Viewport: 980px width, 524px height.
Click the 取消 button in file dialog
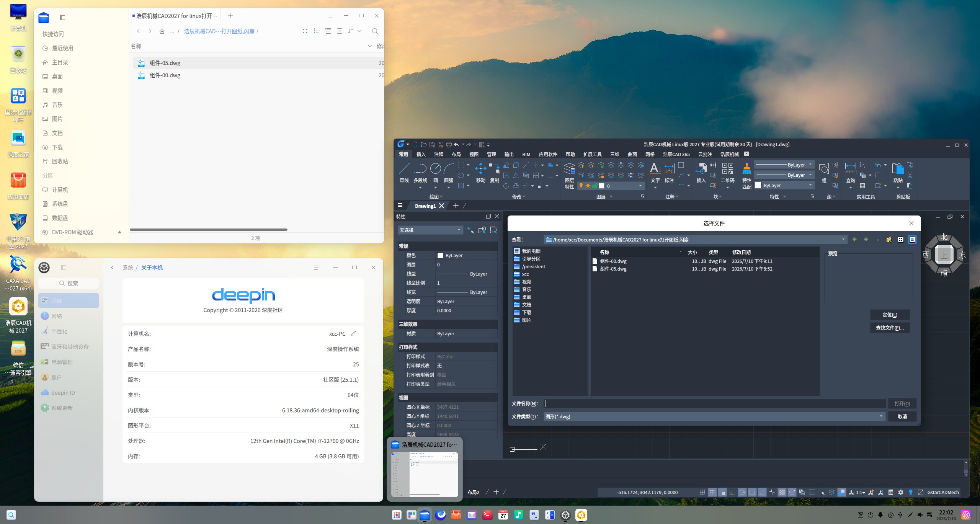click(902, 416)
